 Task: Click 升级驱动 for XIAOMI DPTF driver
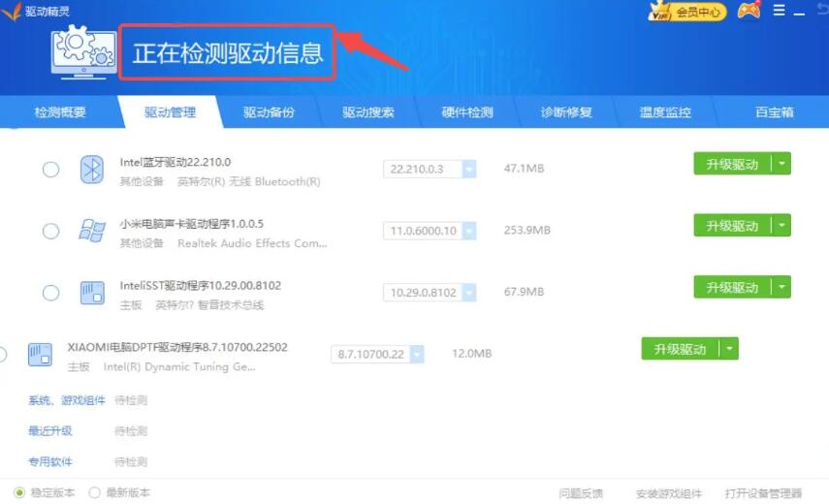[x=680, y=349]
